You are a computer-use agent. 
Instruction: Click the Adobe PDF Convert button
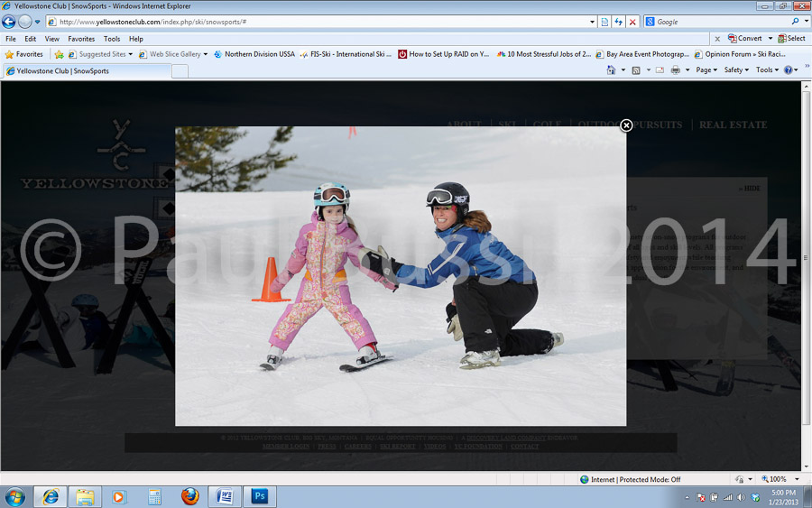(744, 38)
